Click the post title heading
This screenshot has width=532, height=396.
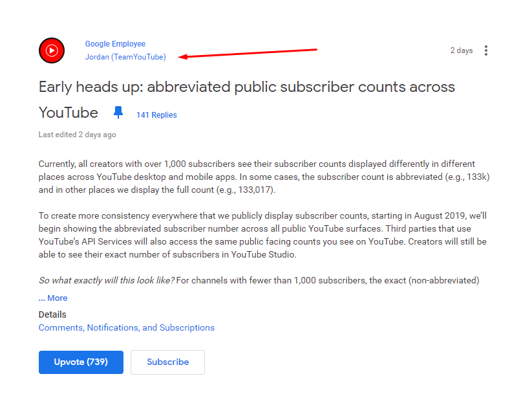247,100
